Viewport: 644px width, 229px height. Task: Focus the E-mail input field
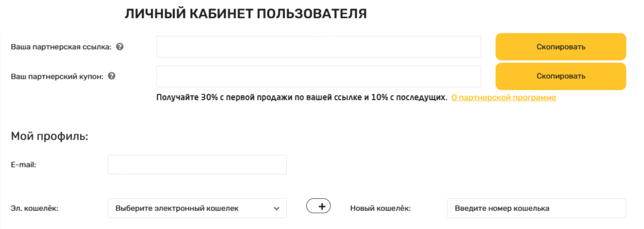tap(197, 164)
